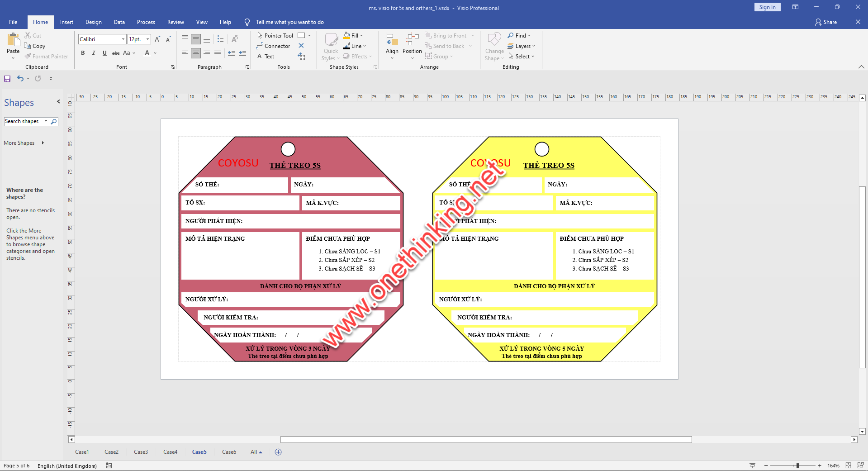The image size is (868, 471).
Task: Switch to the Case2 page tab
Action: pos(111,452)
